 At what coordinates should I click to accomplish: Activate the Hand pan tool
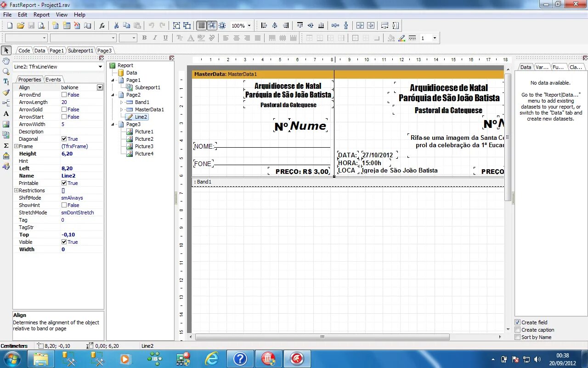6,61
